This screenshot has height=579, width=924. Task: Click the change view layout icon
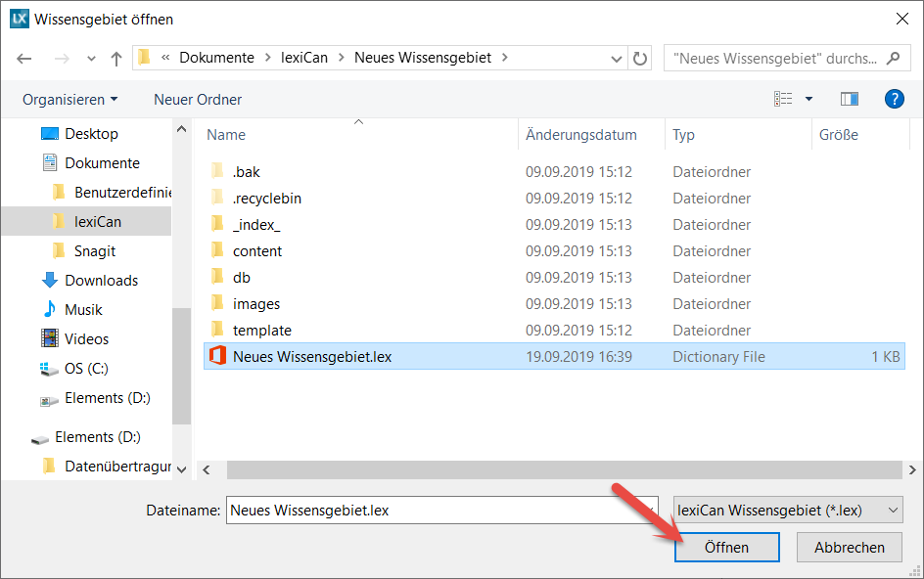(783, 99)
